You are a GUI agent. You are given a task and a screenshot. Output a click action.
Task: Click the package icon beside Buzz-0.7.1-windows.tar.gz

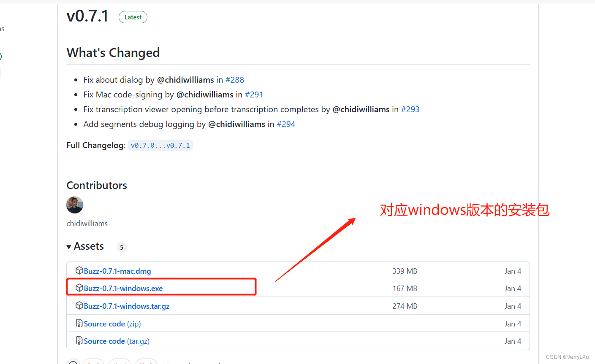tap(79, 305)
